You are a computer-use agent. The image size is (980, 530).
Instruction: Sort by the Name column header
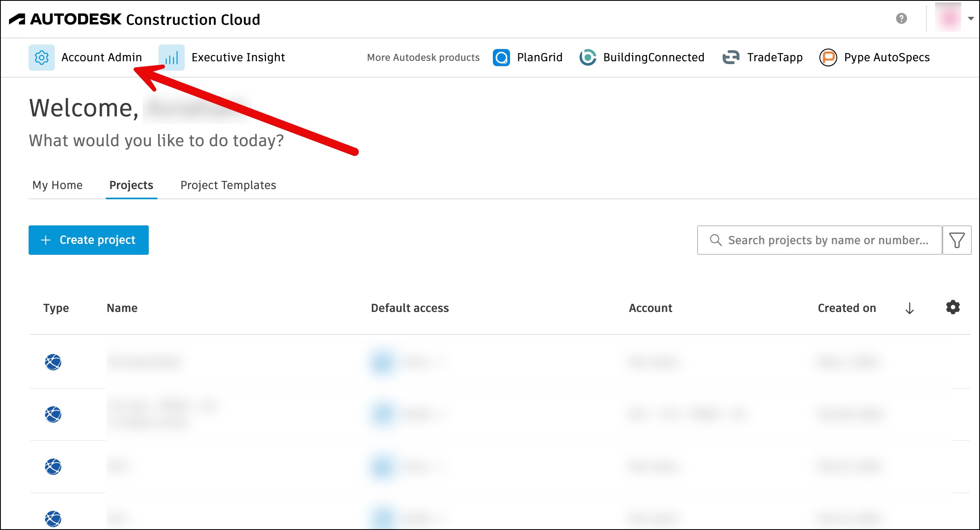[122, 308]
